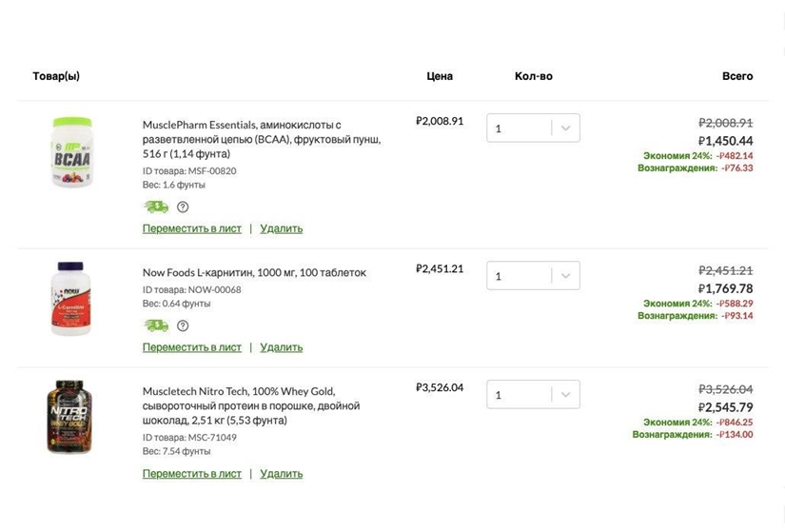
Task: Click the help icon under Now Foods L-carnitine
Action: tap(183, 325)
